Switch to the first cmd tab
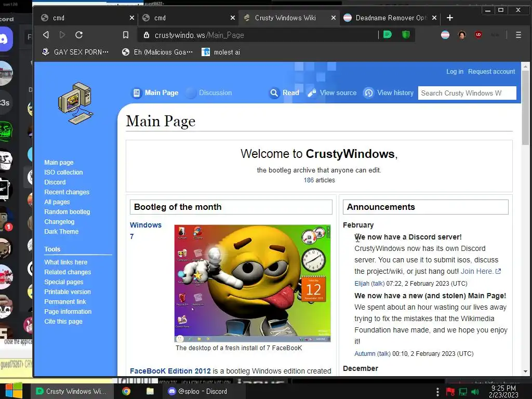This screenshot has height=399, width=532. point(87,18)
